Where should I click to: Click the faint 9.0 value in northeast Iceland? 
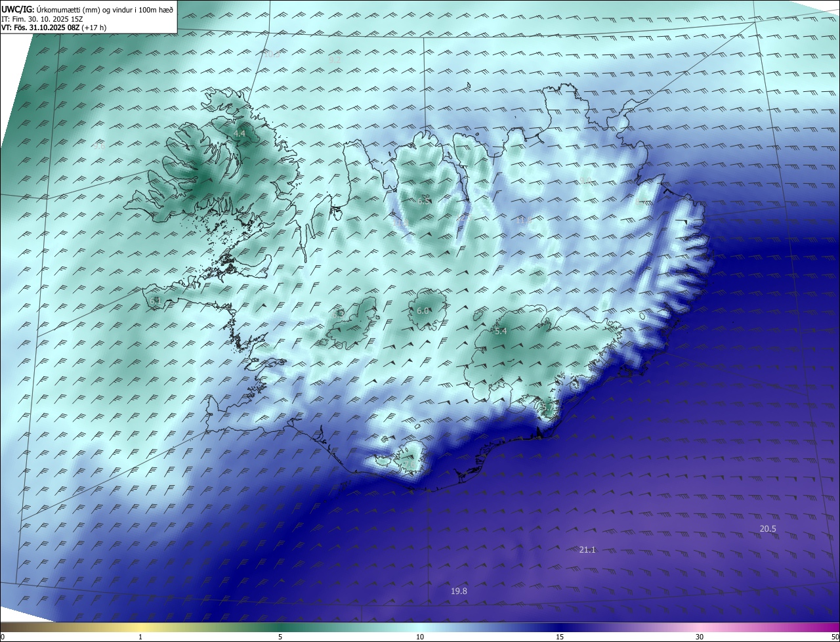(x=585, y=180)
